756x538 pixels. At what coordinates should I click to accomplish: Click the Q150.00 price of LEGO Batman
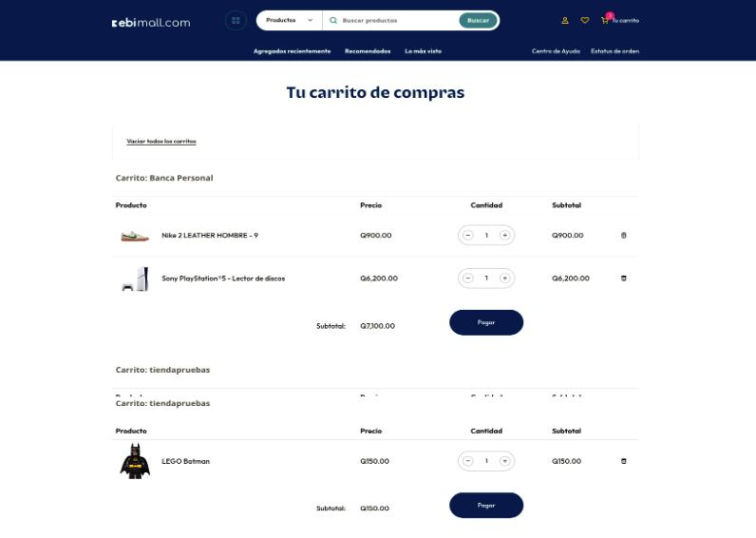[x=374, y=461]
